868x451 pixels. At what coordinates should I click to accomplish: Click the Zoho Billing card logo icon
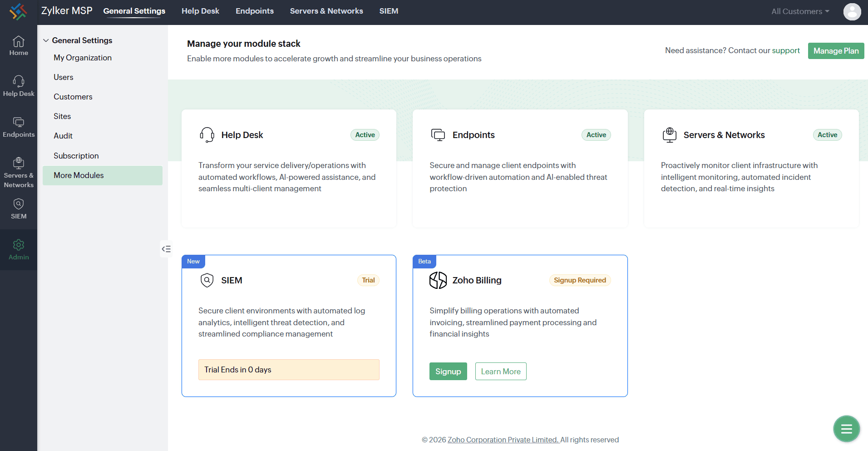click(438, 280)
